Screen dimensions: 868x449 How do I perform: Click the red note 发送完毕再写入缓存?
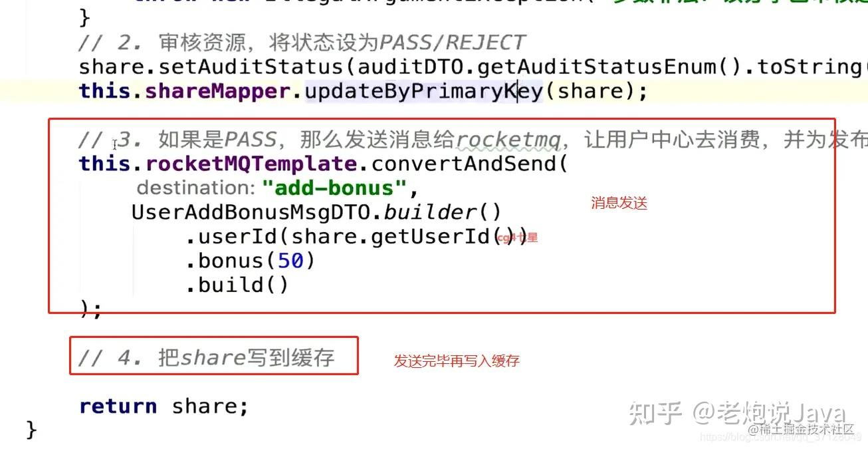457,361
